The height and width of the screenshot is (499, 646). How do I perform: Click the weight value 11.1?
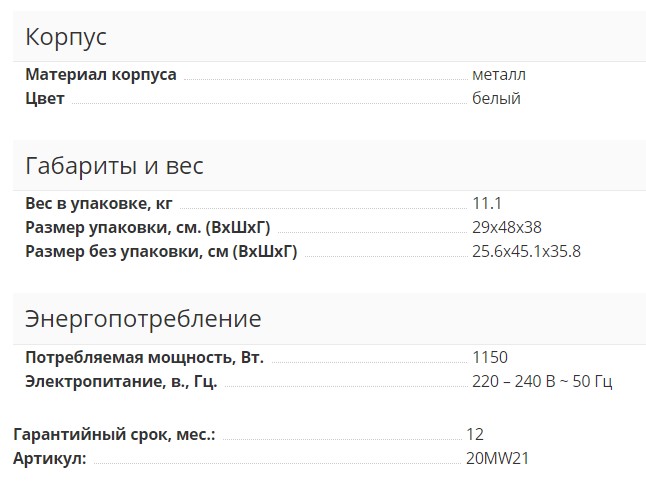487,204
